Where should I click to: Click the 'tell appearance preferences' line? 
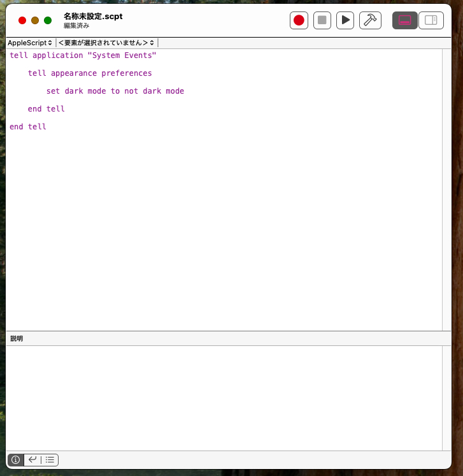click(x=90, y=73)
